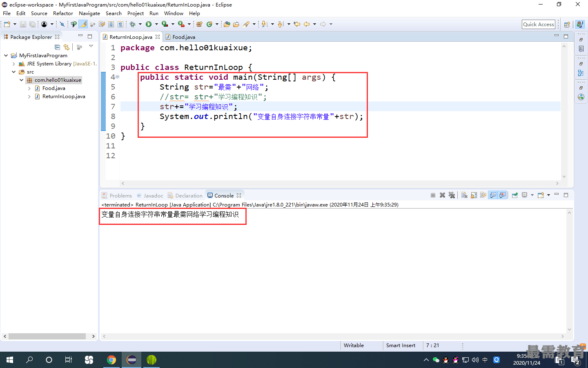Open the Navigate menu
588x368 pixels.
coord(89,13)
